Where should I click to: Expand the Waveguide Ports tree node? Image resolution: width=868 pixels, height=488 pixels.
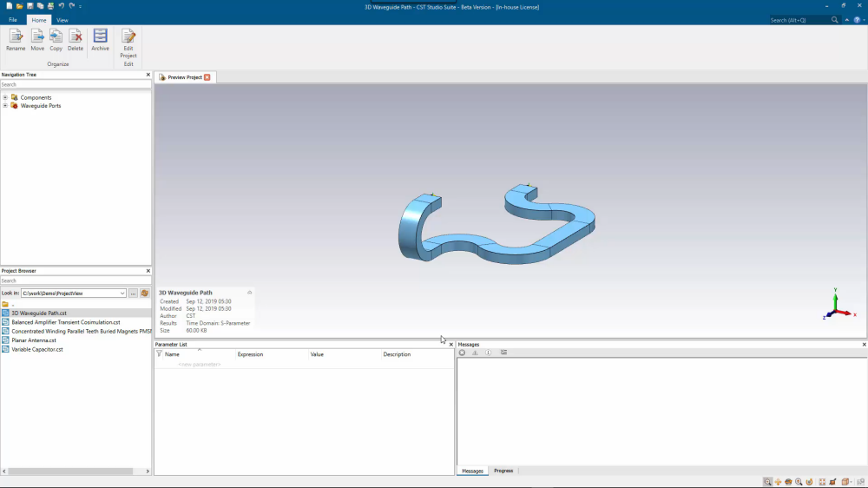coord(5,106)
